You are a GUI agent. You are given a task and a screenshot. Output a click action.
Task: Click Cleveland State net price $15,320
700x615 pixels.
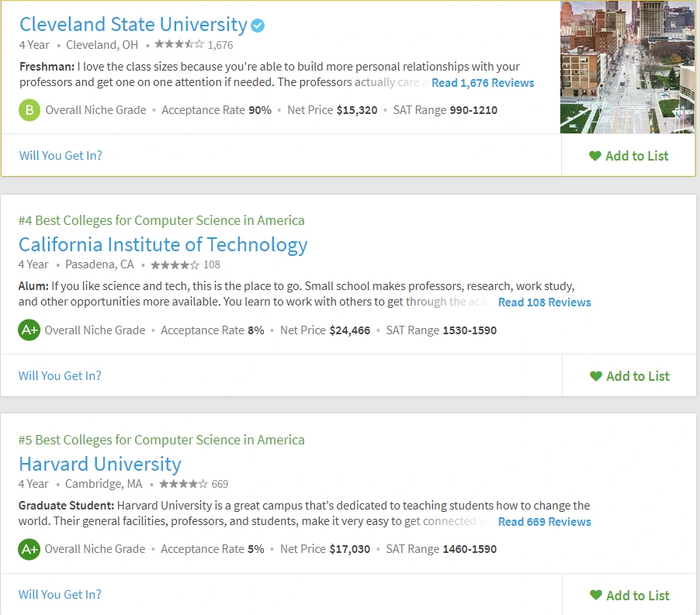[x=357, y=110]
